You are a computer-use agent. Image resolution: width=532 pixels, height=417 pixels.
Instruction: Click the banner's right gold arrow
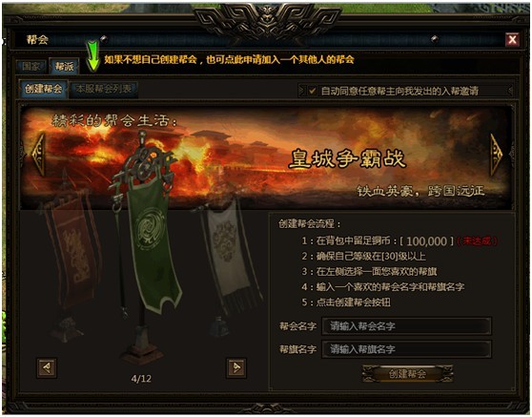[496, 155]
